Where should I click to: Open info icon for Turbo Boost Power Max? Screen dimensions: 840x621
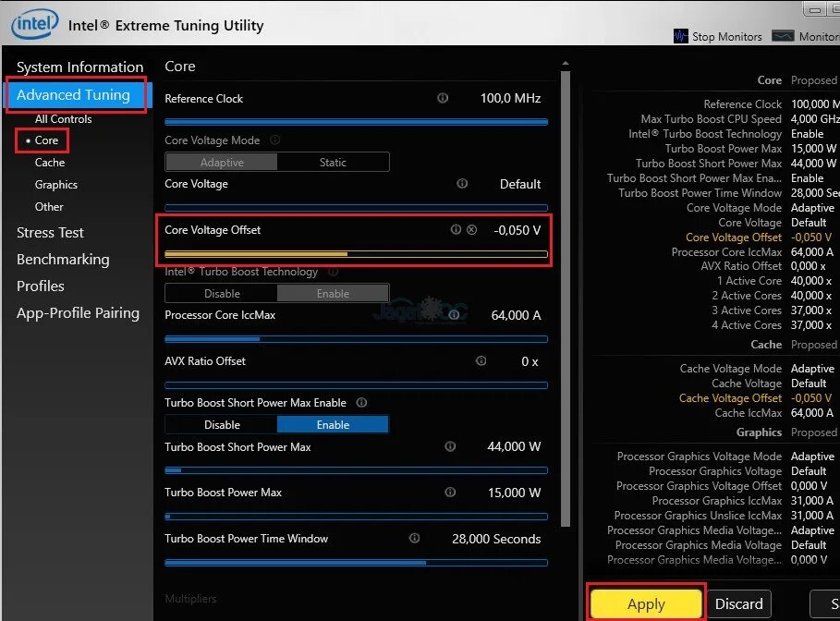click(x=450, y=492)
